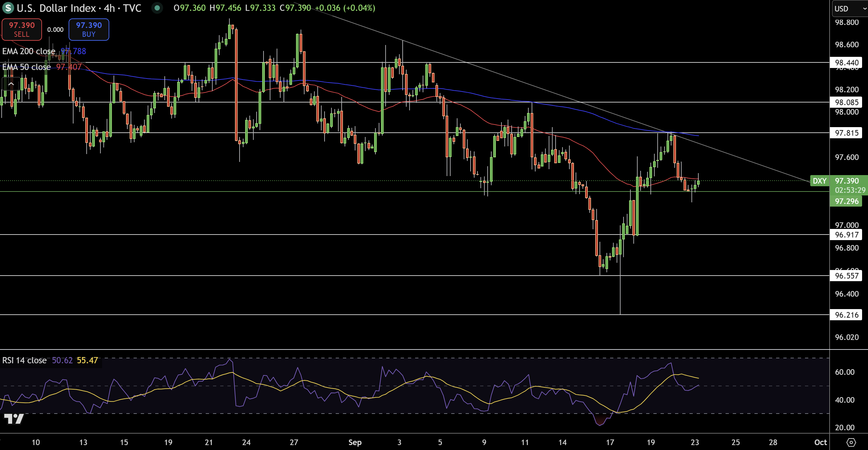Click the 97.815 price level label
Viewport: 868px width, 450px height.
pos(846,133)
